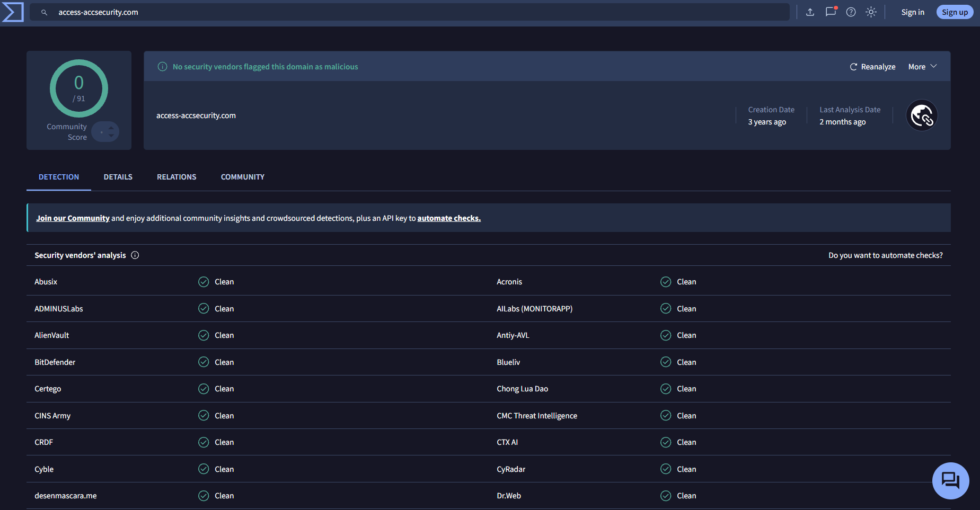
Task: Open the RELATIONS tab
Action: pos(176,177)
